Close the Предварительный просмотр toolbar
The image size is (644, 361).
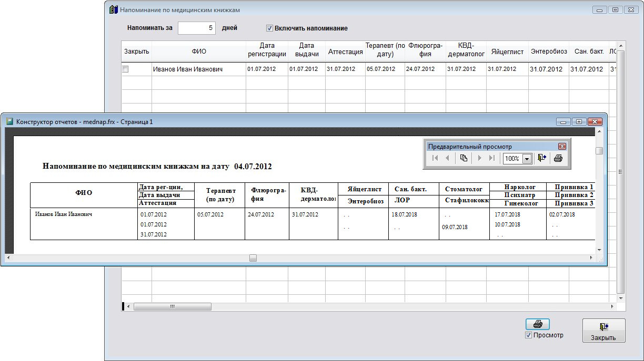pyautogui.click(x=562, y=147)
